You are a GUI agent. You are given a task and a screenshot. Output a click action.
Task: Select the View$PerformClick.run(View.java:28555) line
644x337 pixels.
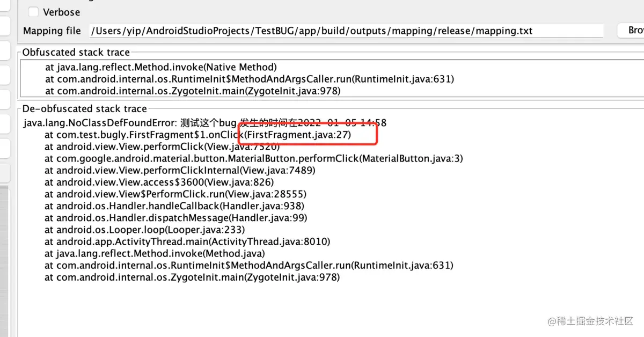(x=175, y=194)
